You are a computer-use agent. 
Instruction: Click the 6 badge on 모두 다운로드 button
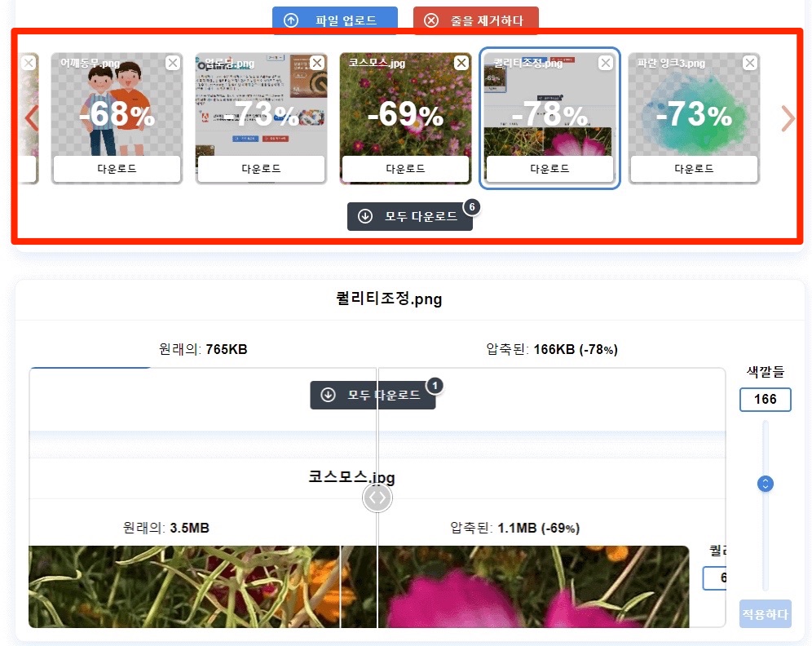471,208
